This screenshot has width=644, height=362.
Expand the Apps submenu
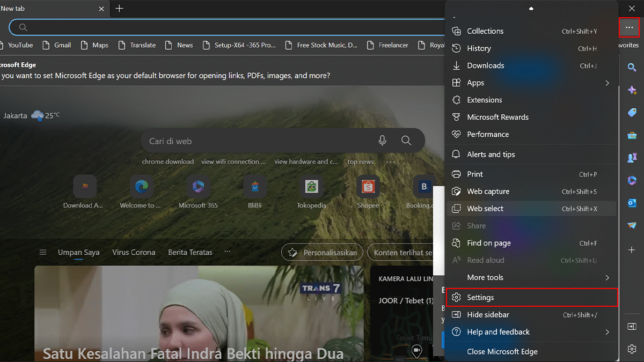(x=531, y=83)
